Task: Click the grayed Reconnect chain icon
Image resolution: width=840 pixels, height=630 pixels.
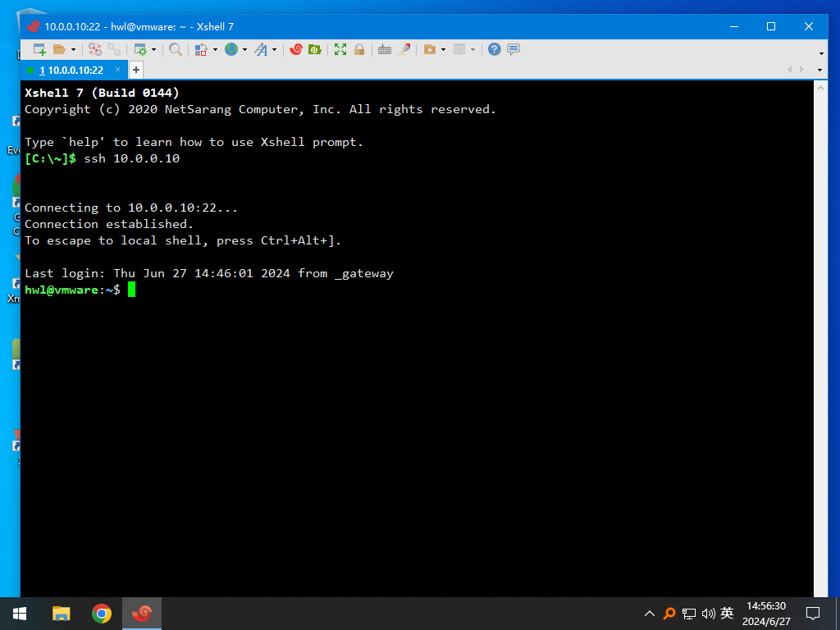Action: pyautogui.click(x=114, y=49)
